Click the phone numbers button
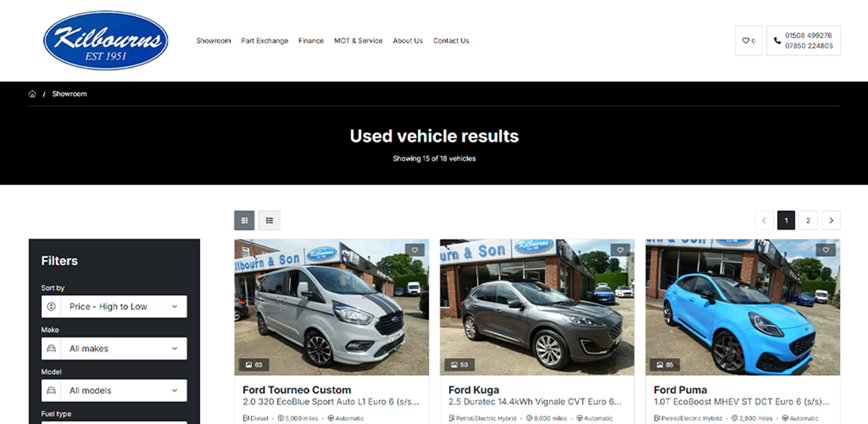The height and width of the screenshot is (424, 868). [803, 41]
